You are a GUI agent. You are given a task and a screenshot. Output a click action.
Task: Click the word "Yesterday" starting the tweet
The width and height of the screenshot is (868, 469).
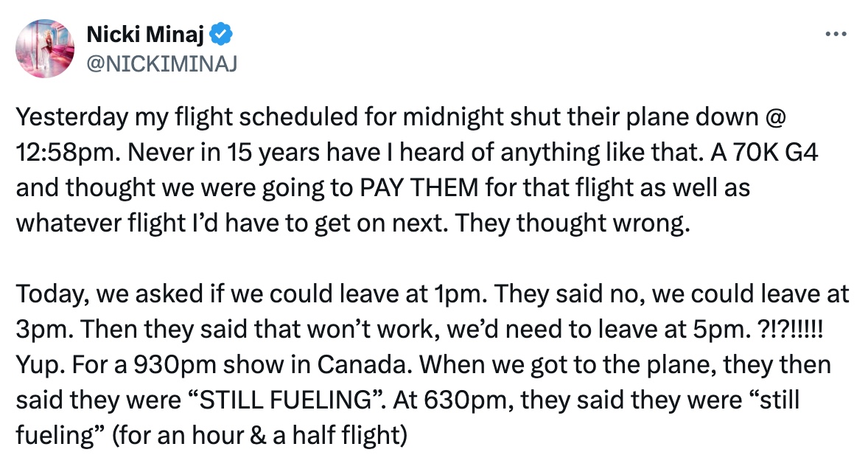(x=72, y=118)
